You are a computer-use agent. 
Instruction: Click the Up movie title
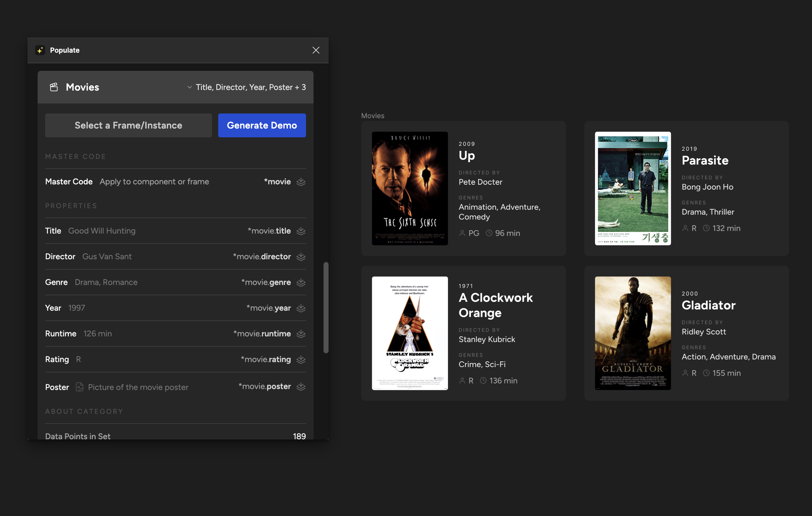point(467,156)
